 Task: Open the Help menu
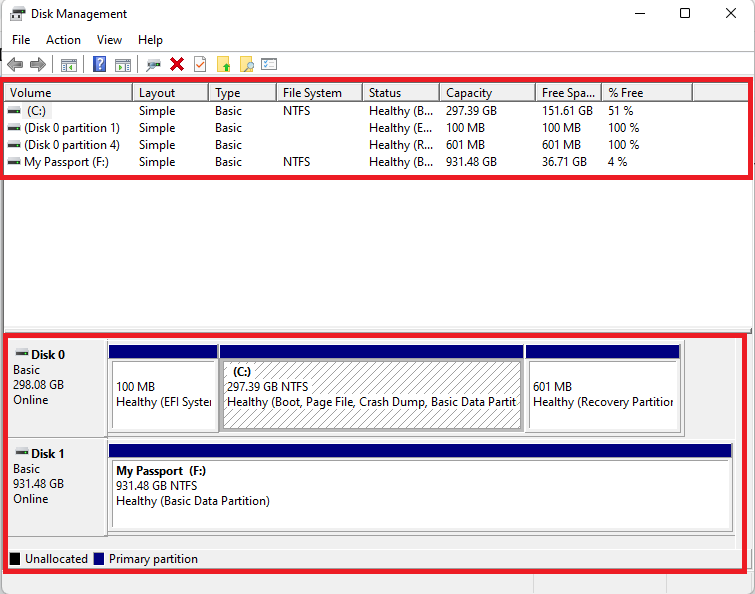(150, 40)
